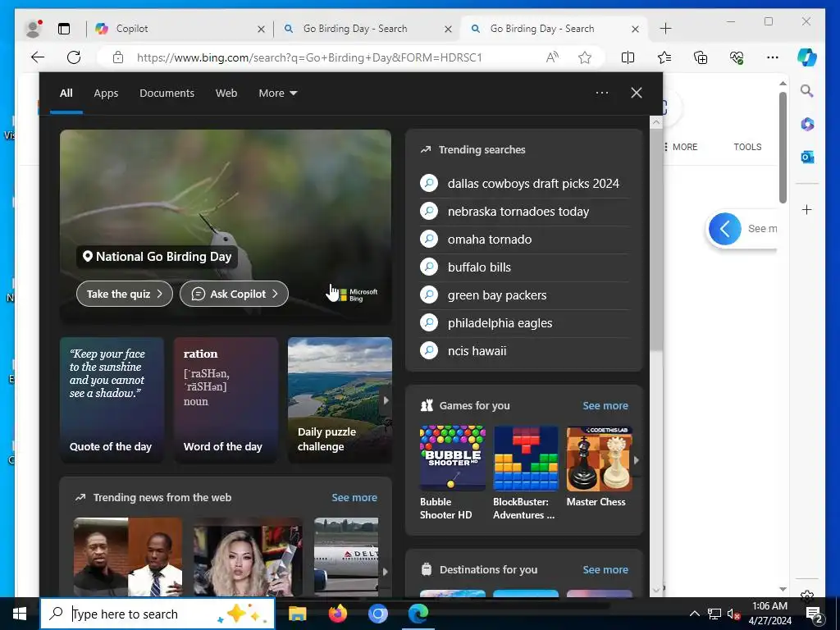Open the Microsoft 365 sidebar icon
840x630 pixels.
(807, 125)
